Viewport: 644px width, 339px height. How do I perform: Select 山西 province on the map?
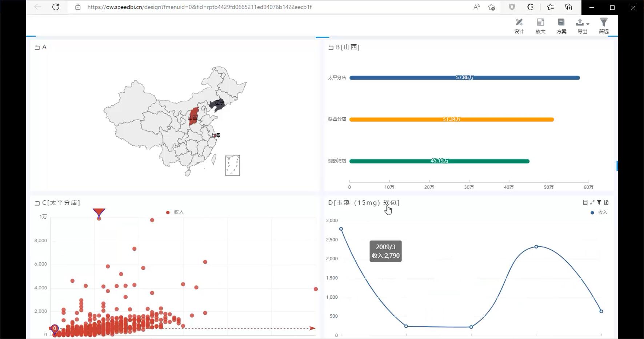click(194, 116)
